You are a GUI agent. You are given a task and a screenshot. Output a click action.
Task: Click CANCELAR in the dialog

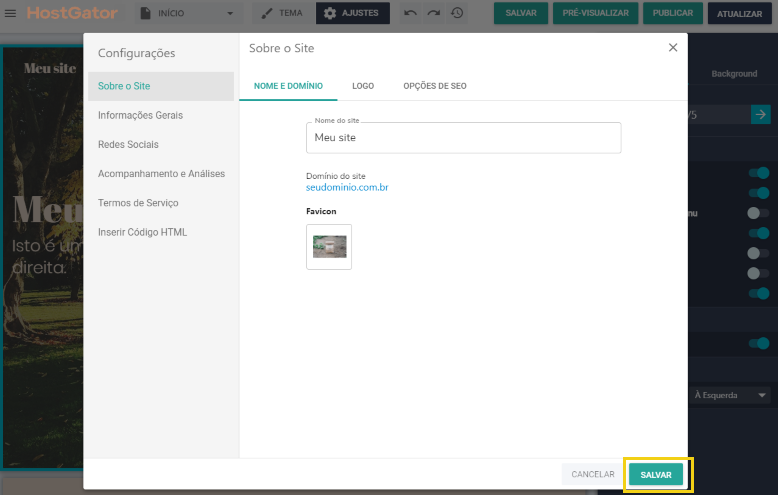[x=592, y=475]
